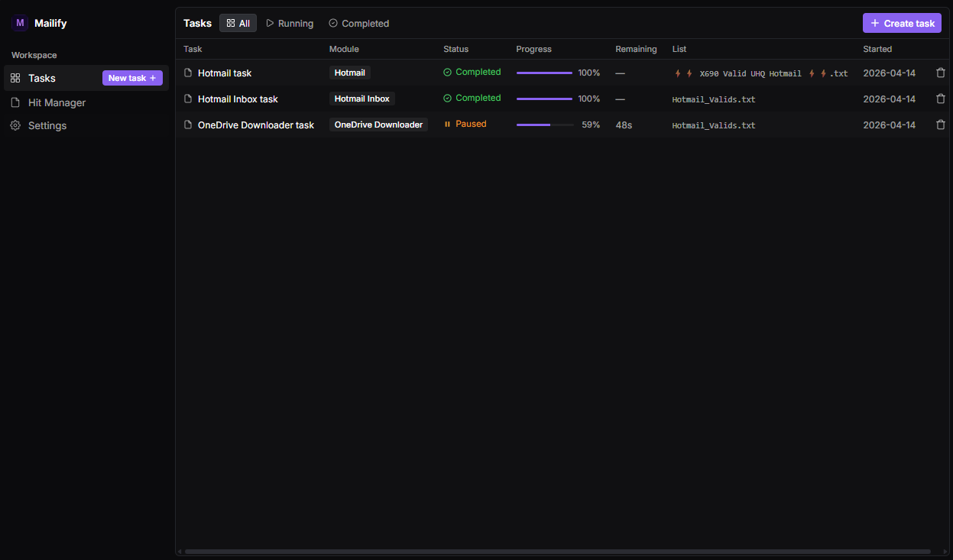953x560 pixels.
Task: Click the Status column header
Action: (455, 49)
